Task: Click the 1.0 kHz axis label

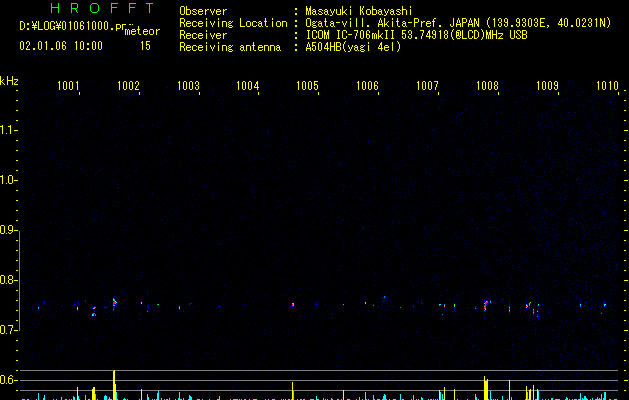Action: (x=8, y=180)
